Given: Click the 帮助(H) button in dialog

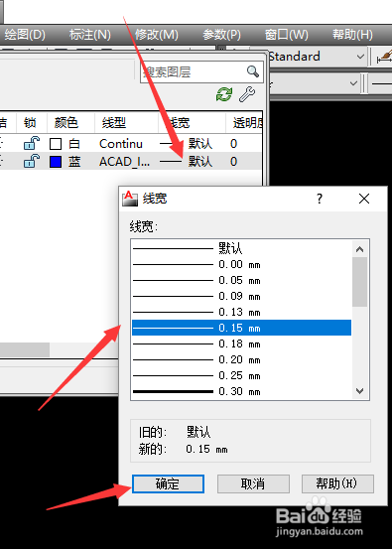Looking at the screenshot, I should pyautogui.click(x=337, y=483).
